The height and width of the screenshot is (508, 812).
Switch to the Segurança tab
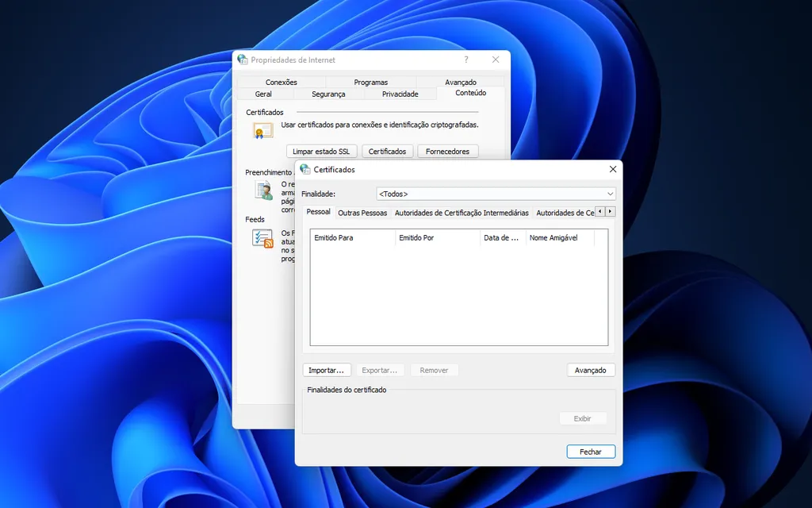click(328, 93)
